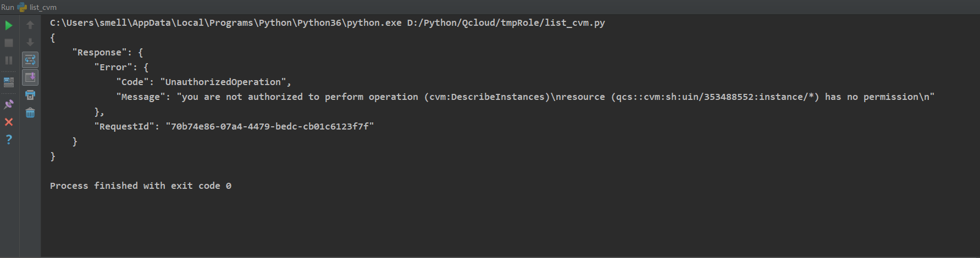Click the Up the stack trace arrow
Image resolution: width=980 pixels, height=258 pixels.
[30, 25]
